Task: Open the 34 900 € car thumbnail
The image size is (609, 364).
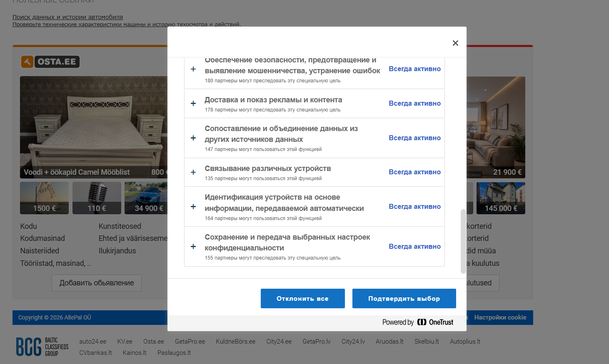Action: coord(146,198)
